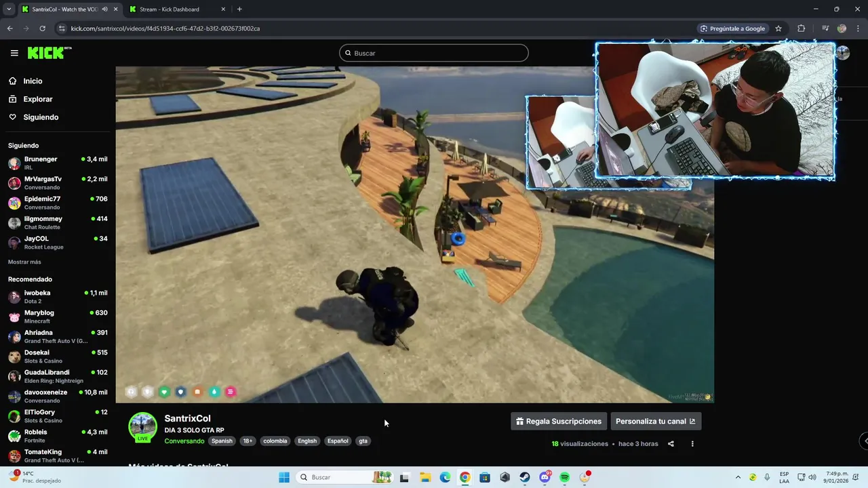Select the English tag
The height and width of the screenshot is (488, 868).
tap(307, 441)
